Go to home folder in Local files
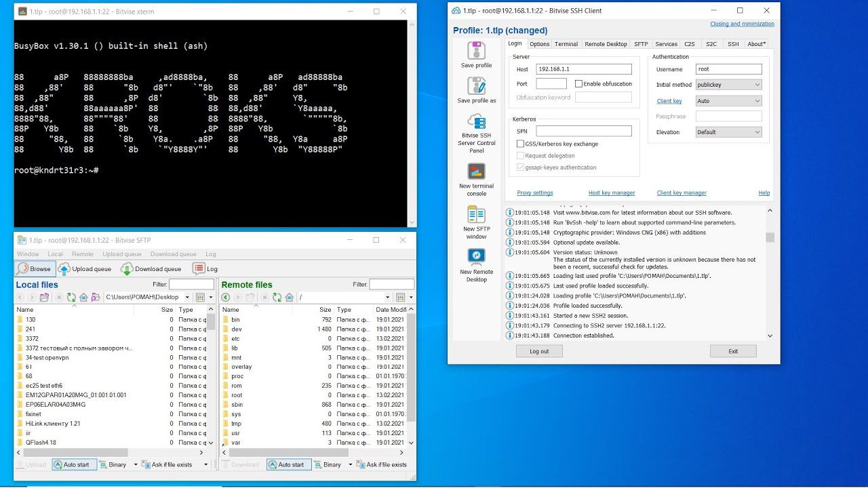Viewport: 868px width, 488px height. pos(83,297)
